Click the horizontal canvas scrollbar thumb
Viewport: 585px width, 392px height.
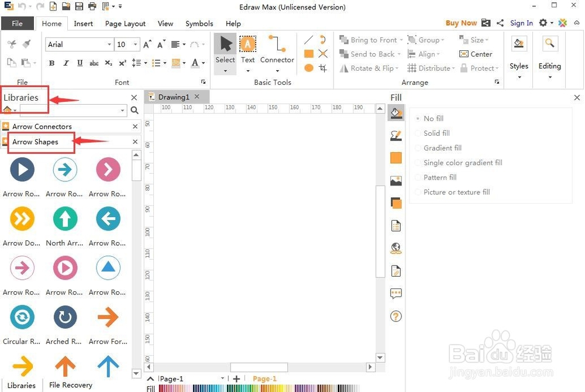[x=259, y=367]
